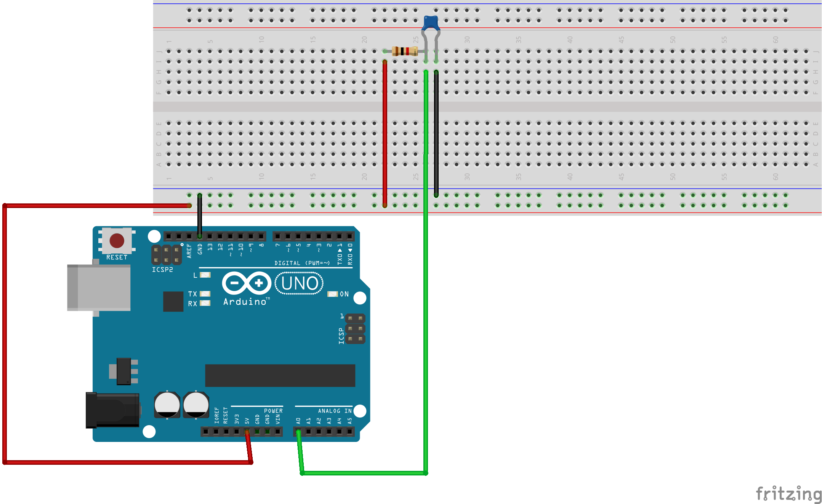Image resolution: width=822 pixels, height=504 pixels.
Task: Click the ON power LED
Action: pos(333,294)
